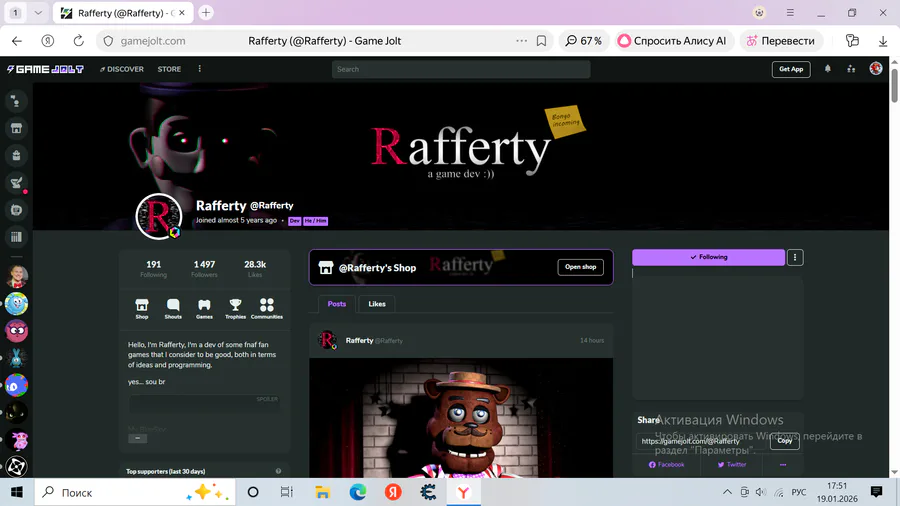Click Get App button

pyautogui.click(x=791, y=69)
